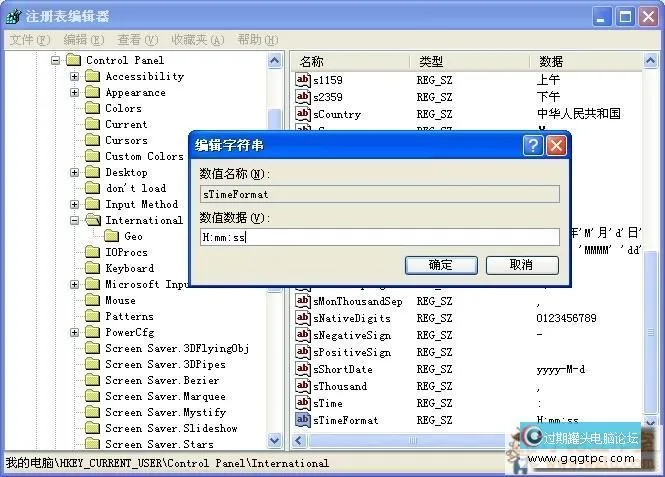Viewport: 665px width, 477px height.
Task: Expand the Accessibility tree node
Action: pos(75,76)
